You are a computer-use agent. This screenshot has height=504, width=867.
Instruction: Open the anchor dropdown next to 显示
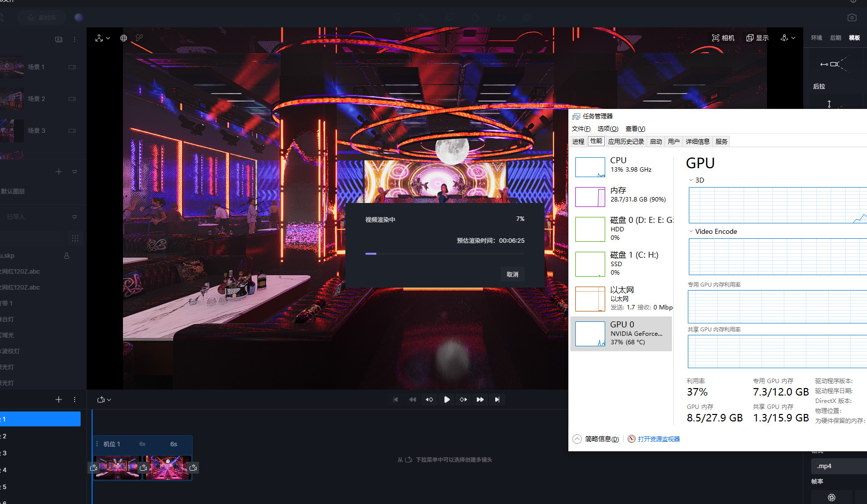click(x=788, y=38)
